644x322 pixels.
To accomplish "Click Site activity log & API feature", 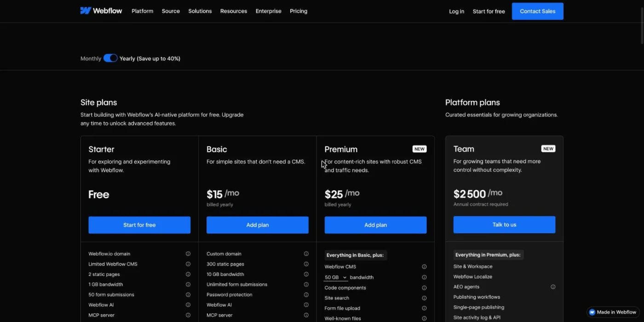I will pos(477,317).
